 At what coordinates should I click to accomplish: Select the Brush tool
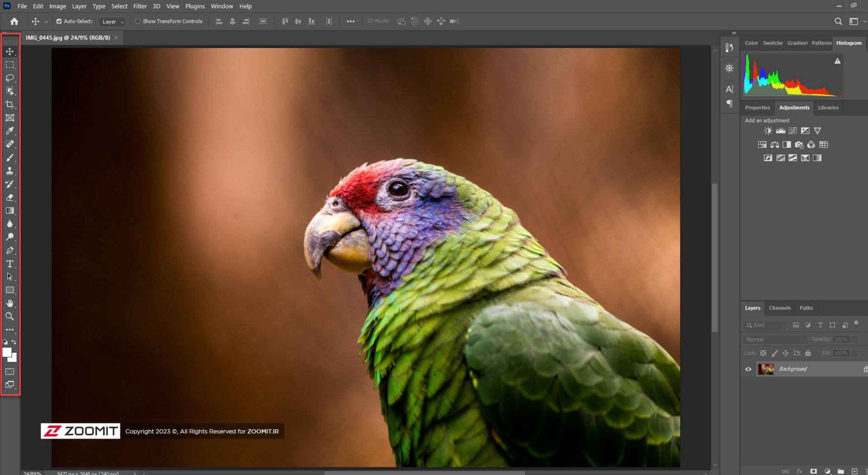[x=9, y=157]
